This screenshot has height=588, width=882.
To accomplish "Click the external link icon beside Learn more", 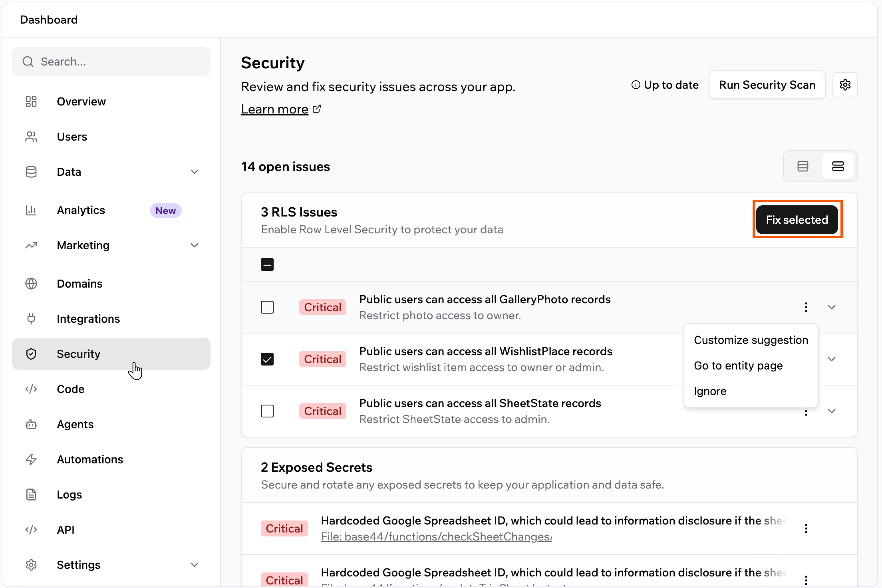I will [317, 109].
